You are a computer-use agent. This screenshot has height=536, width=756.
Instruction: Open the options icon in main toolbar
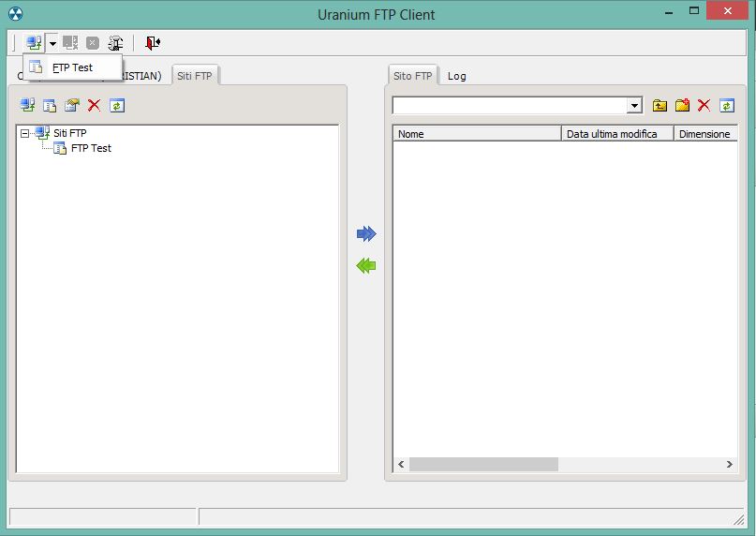pyautogui.click(x=115, y=43)
